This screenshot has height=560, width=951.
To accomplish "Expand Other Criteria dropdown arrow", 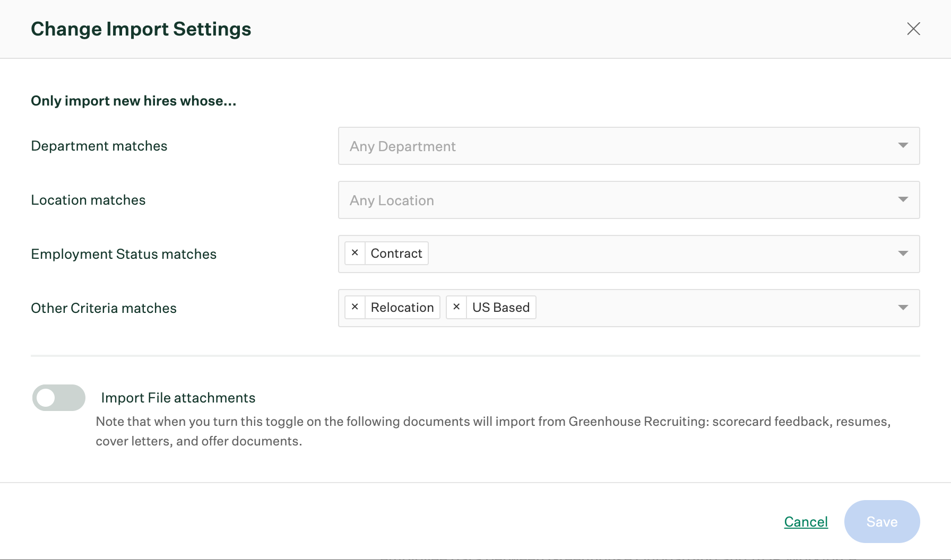I will (903, 308).
